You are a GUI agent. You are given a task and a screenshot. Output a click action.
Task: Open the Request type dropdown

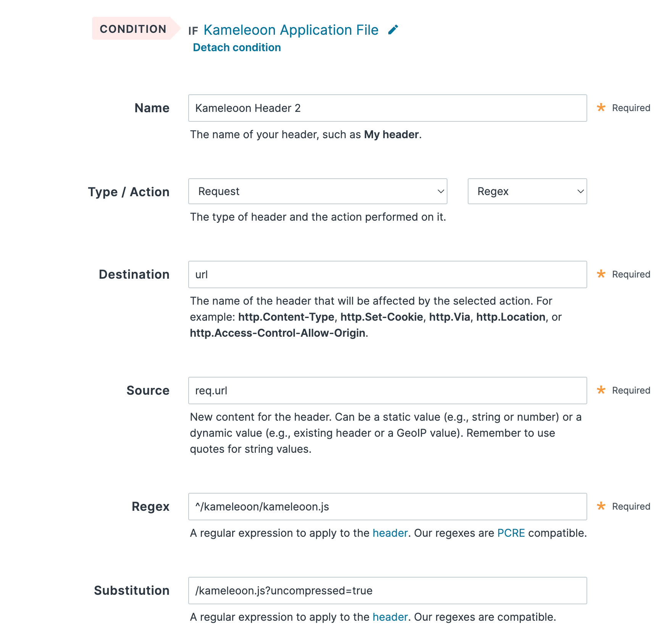[x=317, y=191]
